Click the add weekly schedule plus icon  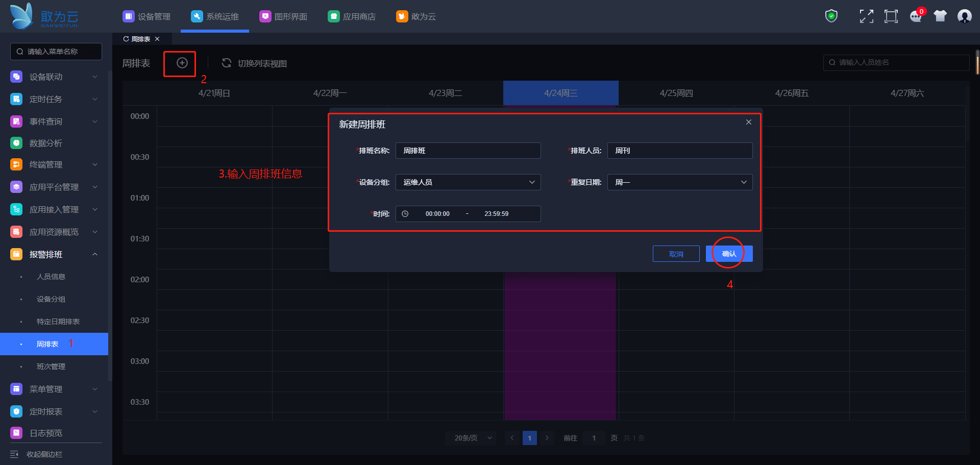(182, 63)
